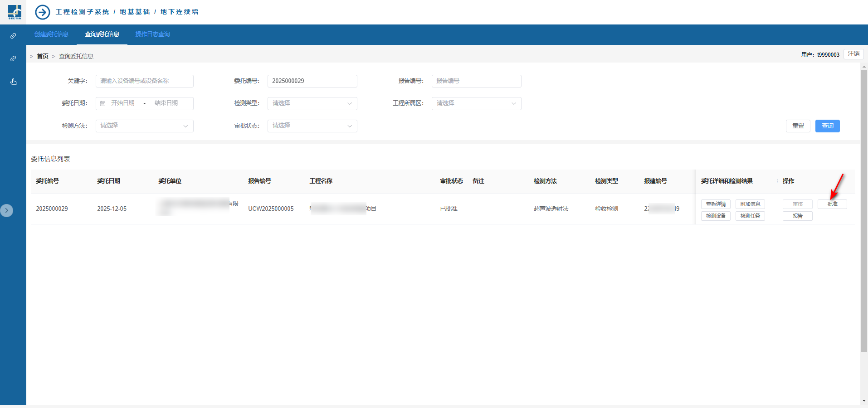
Task: Expand the 审批状态 dropdown
Action: point(312,126)
